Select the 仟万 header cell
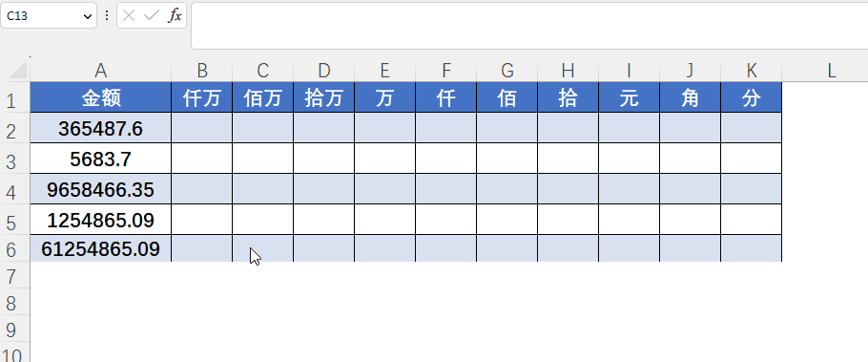868x362 pixels. click(202, 97)
